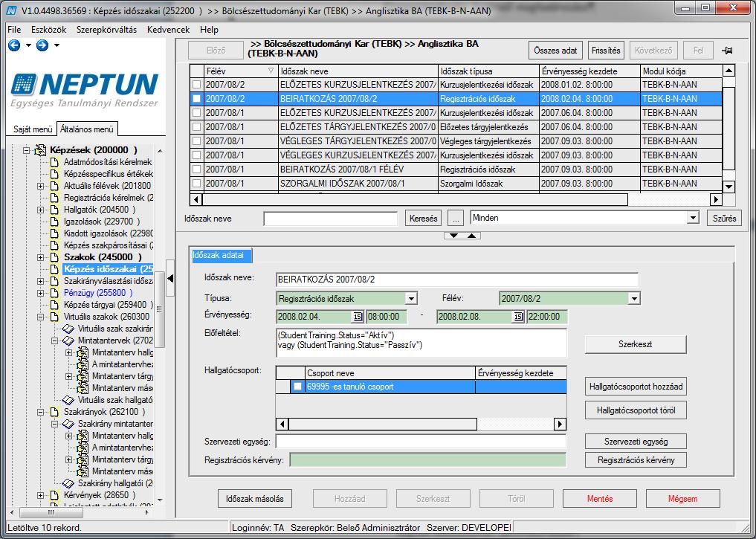This screenshot has height=539, width=756.
Task: Collapse the lower detail panel with down arrow
Action: pyautogui.click(x=453, y=236)
